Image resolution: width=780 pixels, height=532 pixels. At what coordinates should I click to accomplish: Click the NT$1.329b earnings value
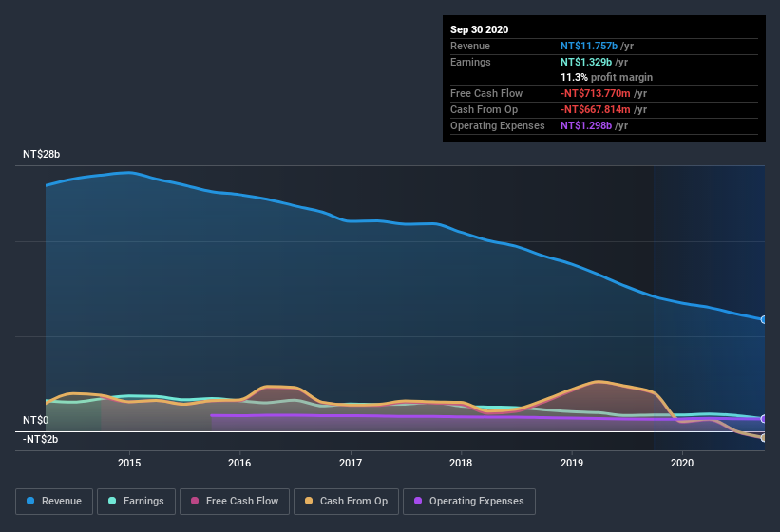(586, 62)
